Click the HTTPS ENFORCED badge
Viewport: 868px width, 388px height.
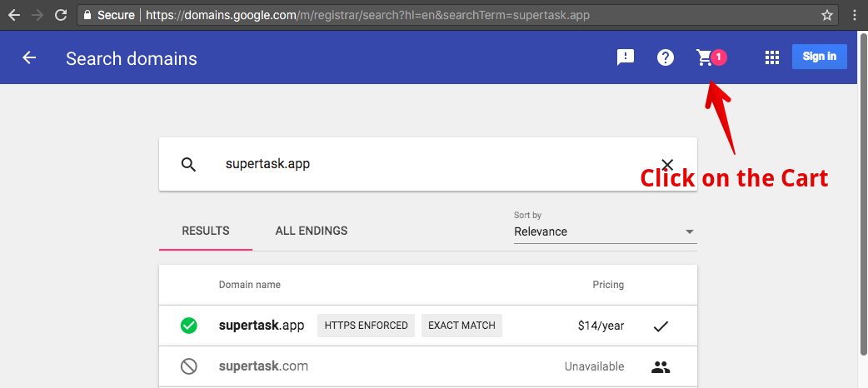366,326
